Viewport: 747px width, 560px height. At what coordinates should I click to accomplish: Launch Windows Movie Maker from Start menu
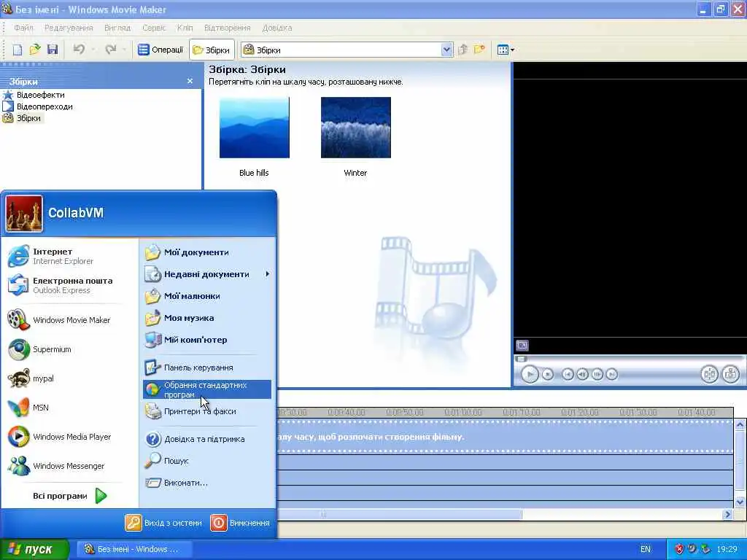click(69, 320)
